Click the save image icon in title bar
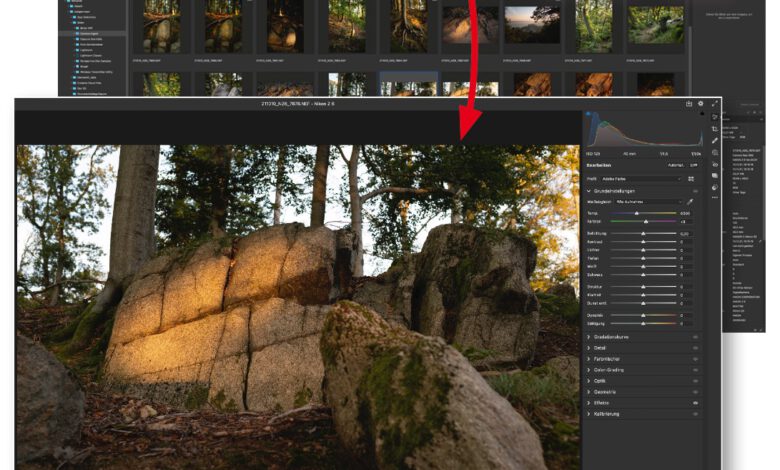 [x=689, y=103]
